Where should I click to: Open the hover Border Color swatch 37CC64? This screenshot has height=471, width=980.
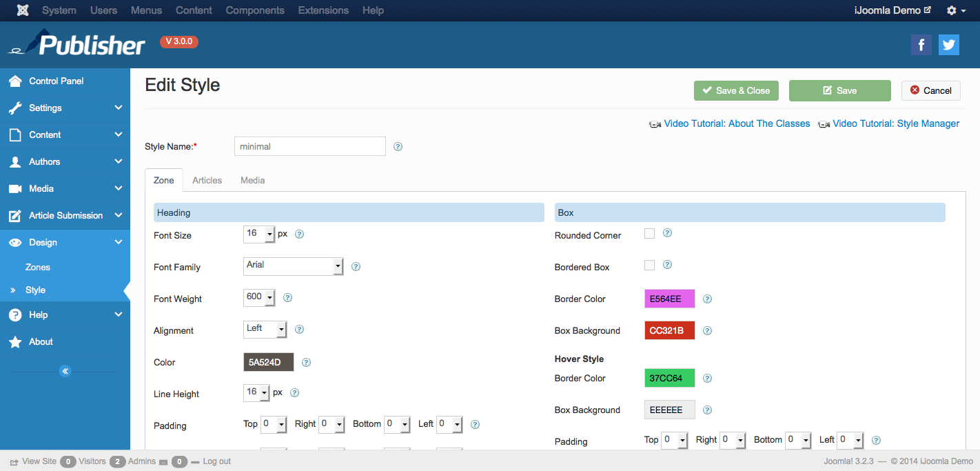(670, 378)
